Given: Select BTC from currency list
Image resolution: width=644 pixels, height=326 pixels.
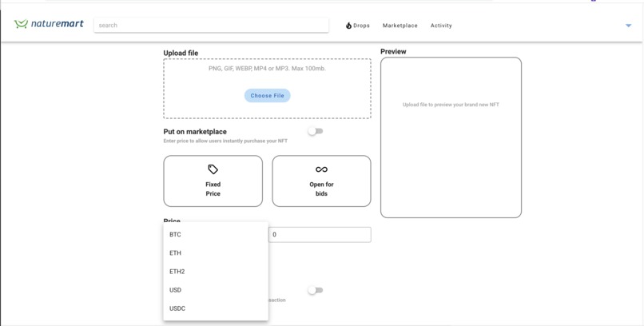Looking at the screenshot, I should tap(216, 234).
